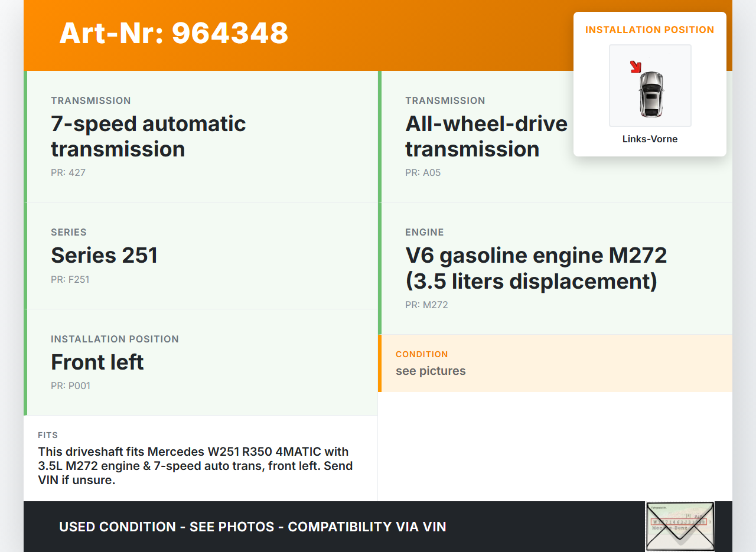Select the All-wheel-drive transmission spec
The image size is (756, 552).
click(485, 136)
